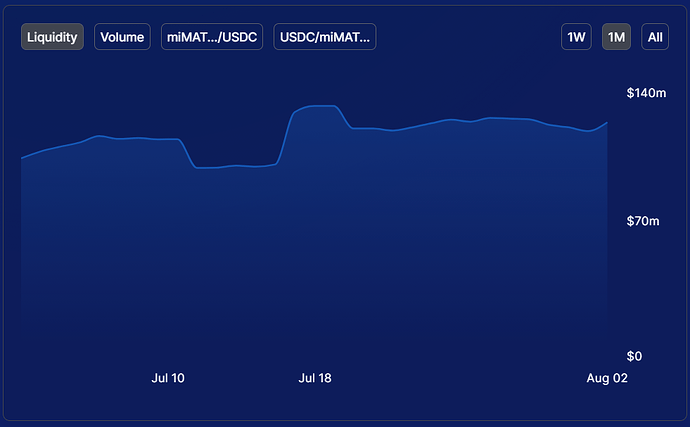Select the Liquidity chart tab
Viewport: 690px width, 427px height.
52,37
